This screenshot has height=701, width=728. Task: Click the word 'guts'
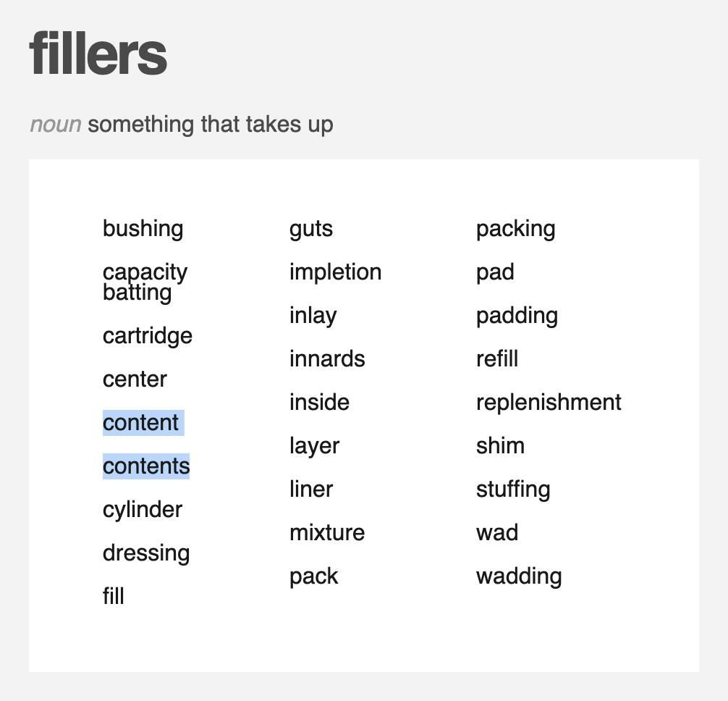(x=311, y=229)
